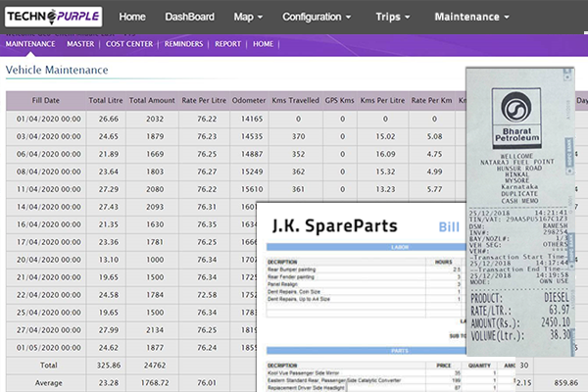Select fill date 16/04/2020 00:00
Screen dimensions: 588x392
click(x=48, y=224)
